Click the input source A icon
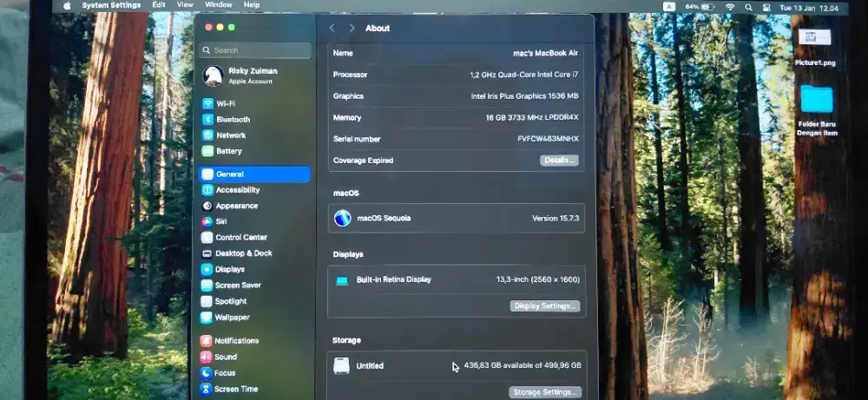Viewport: 868px width, 400px height. click(x=669, y=7)
